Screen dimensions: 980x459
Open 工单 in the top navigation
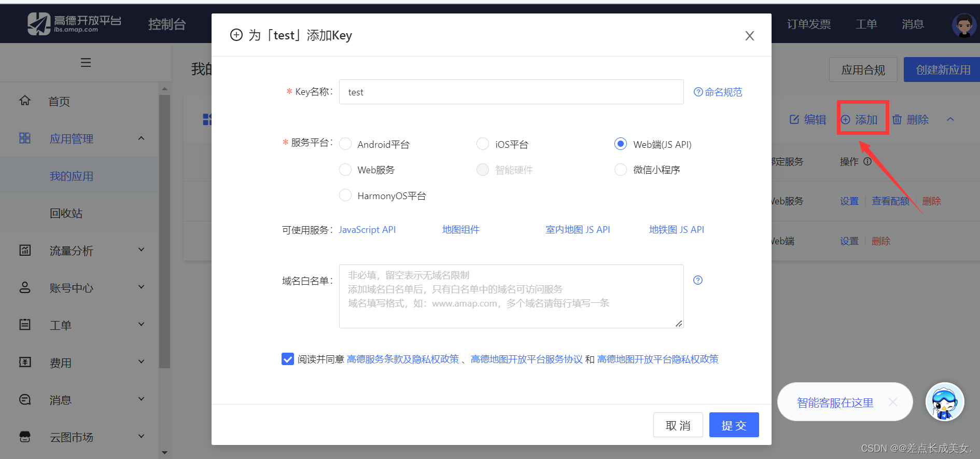[866, 24]
